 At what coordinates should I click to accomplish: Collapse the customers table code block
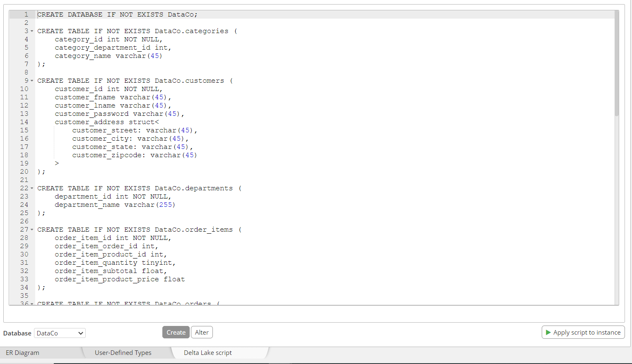32,81
